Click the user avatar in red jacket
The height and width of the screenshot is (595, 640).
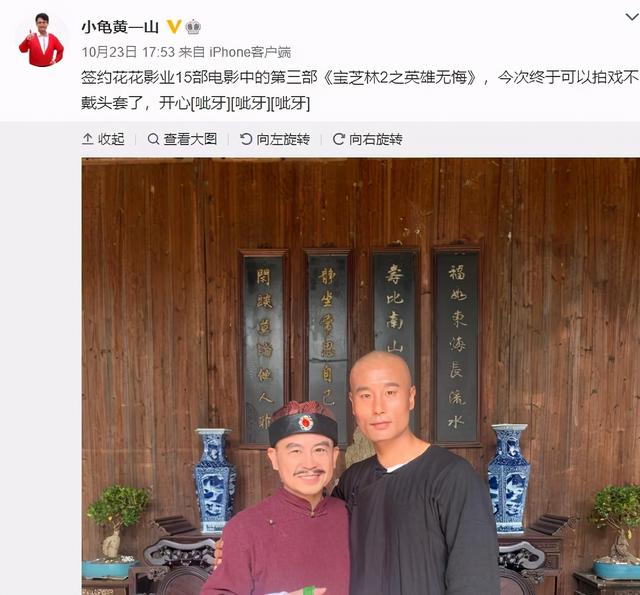(41, 40)
